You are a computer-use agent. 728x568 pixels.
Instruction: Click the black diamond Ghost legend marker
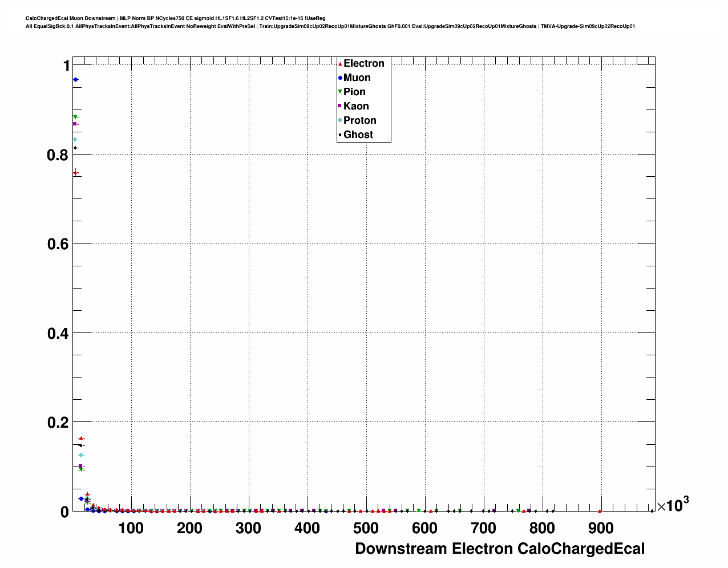tap(340, 135)
